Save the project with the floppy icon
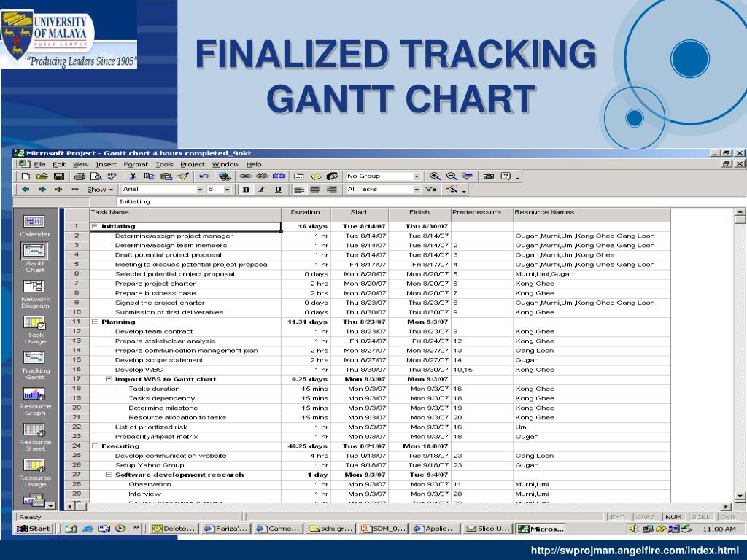The image size is (747, 560). (x=59, y=176)
